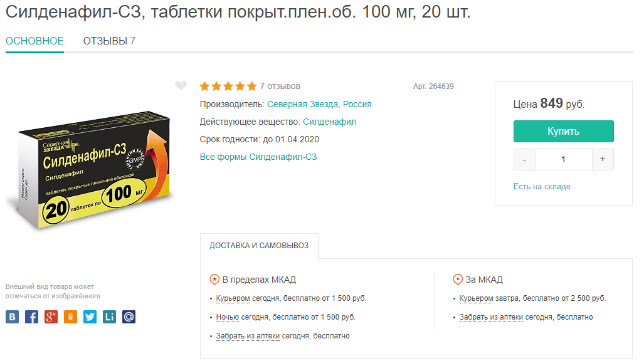Image resolution: width=644 pixels, height=361 pixels.
Task: Click the quantity input field
Action: [564, 159]
